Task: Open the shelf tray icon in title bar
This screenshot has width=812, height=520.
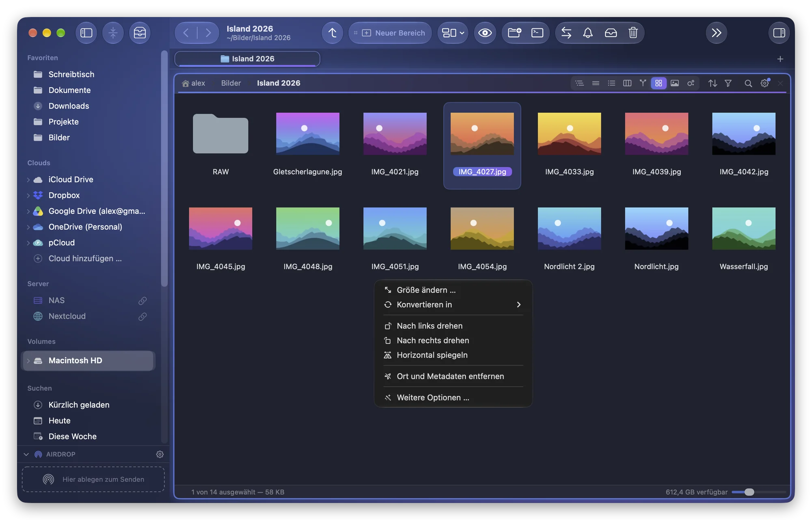Action: (x=140, y=33)
